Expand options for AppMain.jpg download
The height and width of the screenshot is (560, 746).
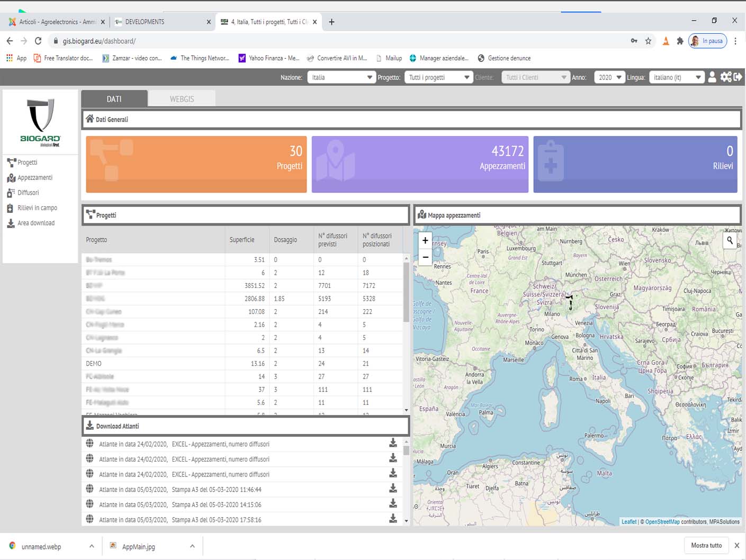tap(192, 546)
